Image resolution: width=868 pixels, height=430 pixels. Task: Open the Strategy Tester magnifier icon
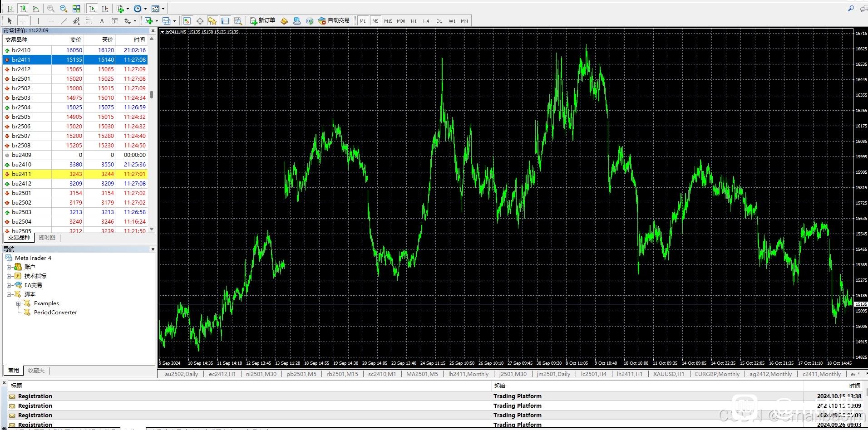coord(238,21)
